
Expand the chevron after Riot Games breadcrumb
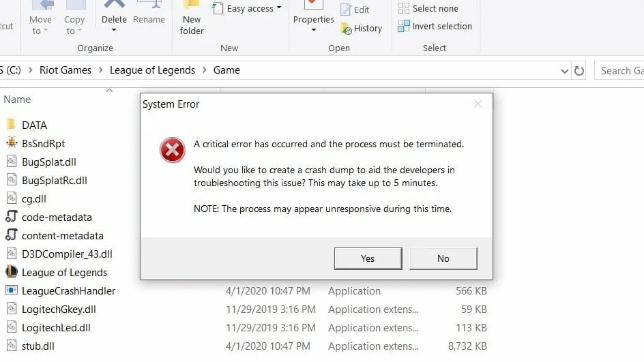click(101, 70)
